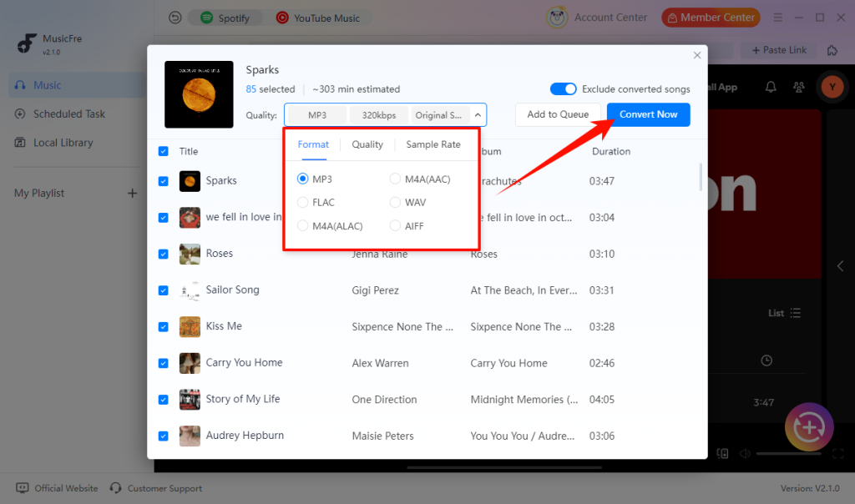The image size is (855, 504).
Task: Uncheck the Sailor Song checkbox
Action: tap(163, 290)
